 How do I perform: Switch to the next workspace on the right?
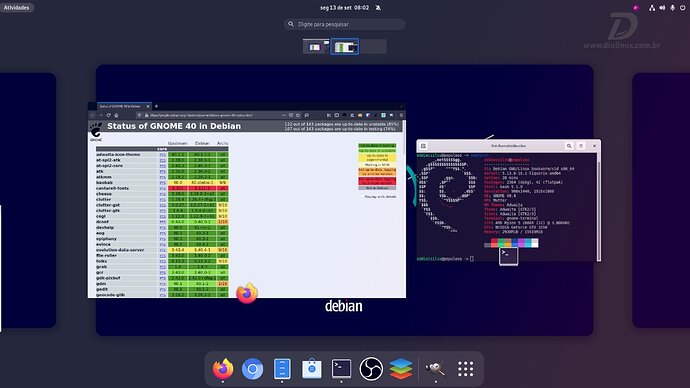661,200
